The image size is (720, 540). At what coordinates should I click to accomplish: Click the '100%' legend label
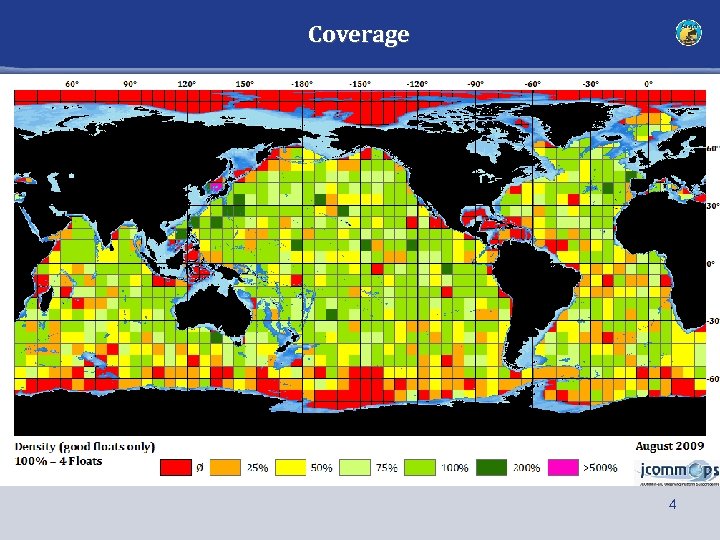[x=455, y=468]
